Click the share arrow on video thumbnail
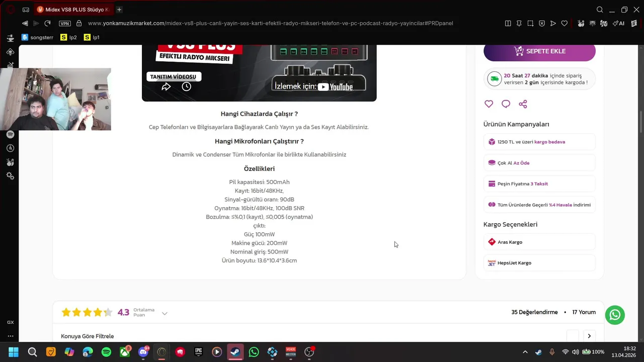644x362 pixels. pos(166,86)
